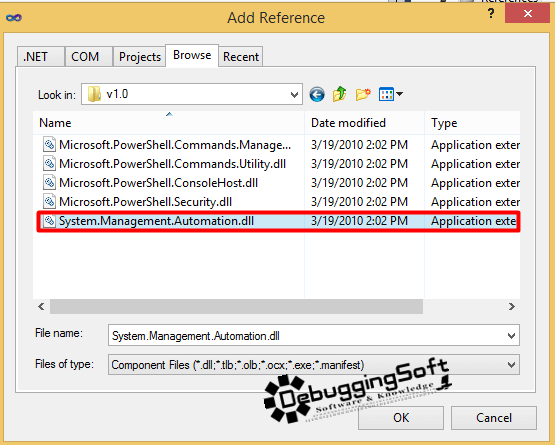Click the Back navigation arrow icon
Image resolution: width=555 pixels, height=445 pixels.
point(317,95)
